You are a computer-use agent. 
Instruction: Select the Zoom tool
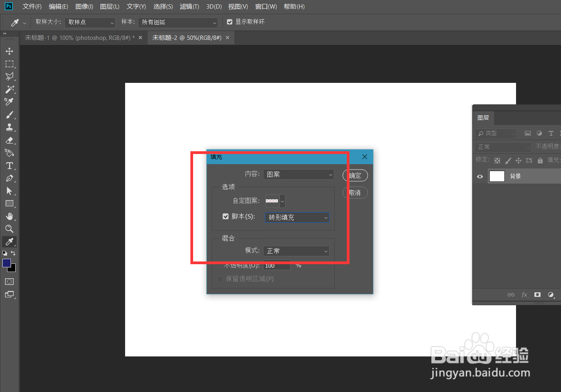tap(9, 229)
